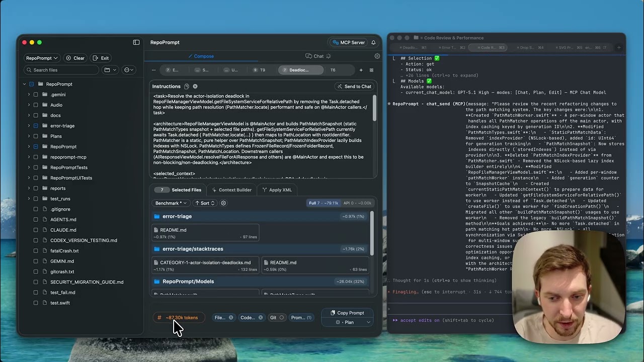Viewport: 644px width, 362px height.
Task: Toggle the sidebar panel icon in RepoPrompt
Action: coord(136,42)
